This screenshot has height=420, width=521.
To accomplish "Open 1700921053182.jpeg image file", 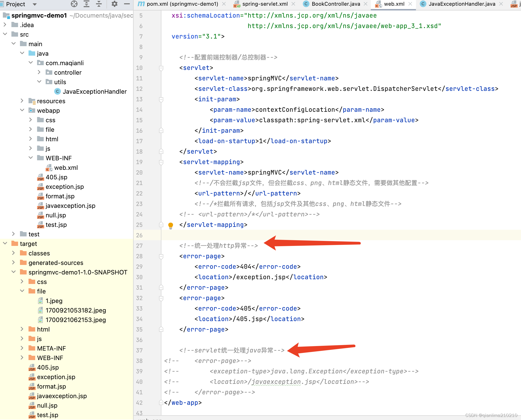I will click(76, 310).
